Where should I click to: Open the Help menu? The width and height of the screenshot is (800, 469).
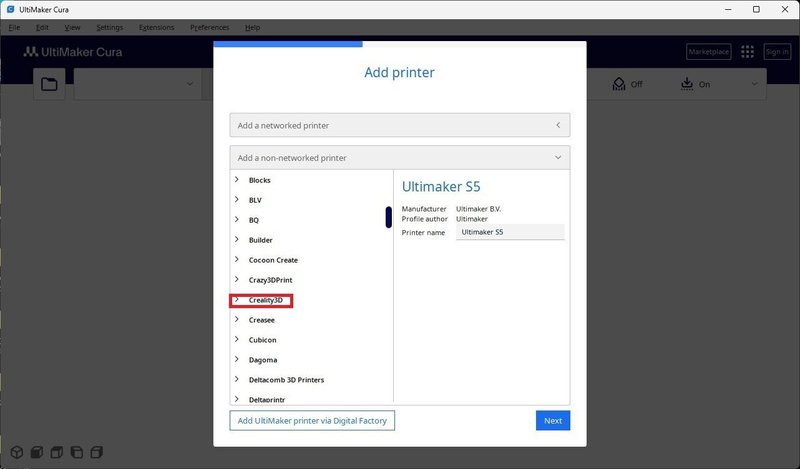point(253,28)
